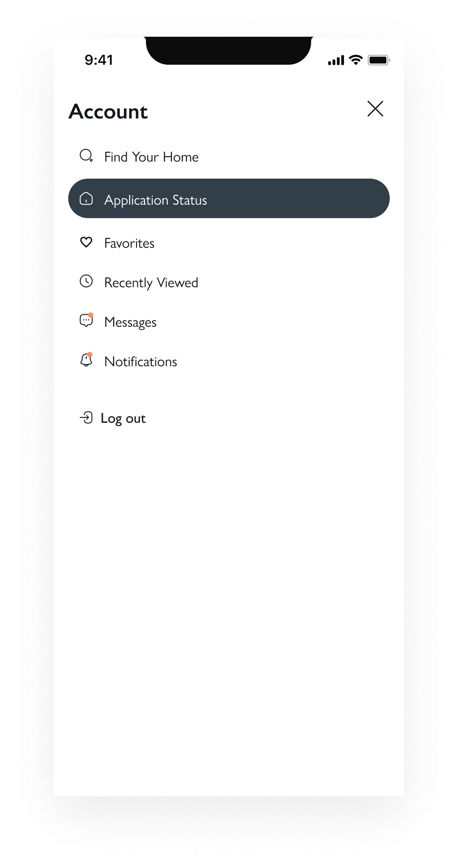The image size is (458, 868).
Task: Tap the Wi-Fi status icon
Action: tap(356, 60)
